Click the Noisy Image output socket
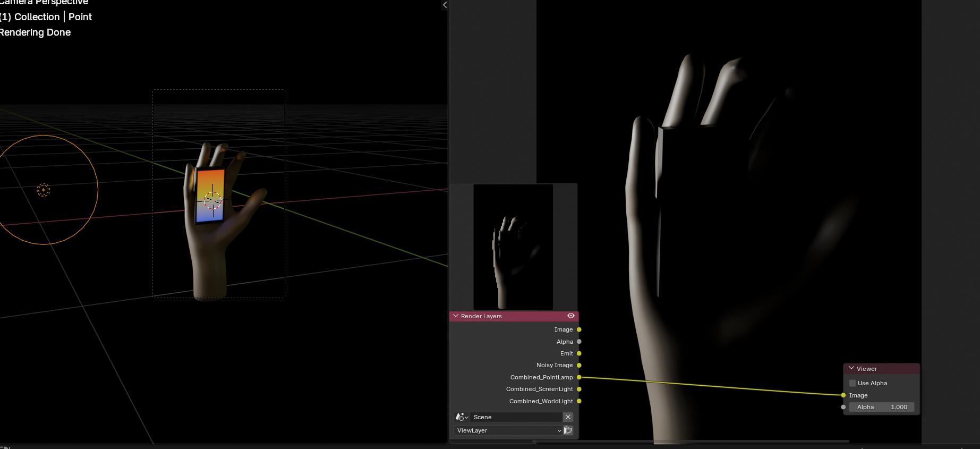980x449 pixels. (x=579, y=365)
